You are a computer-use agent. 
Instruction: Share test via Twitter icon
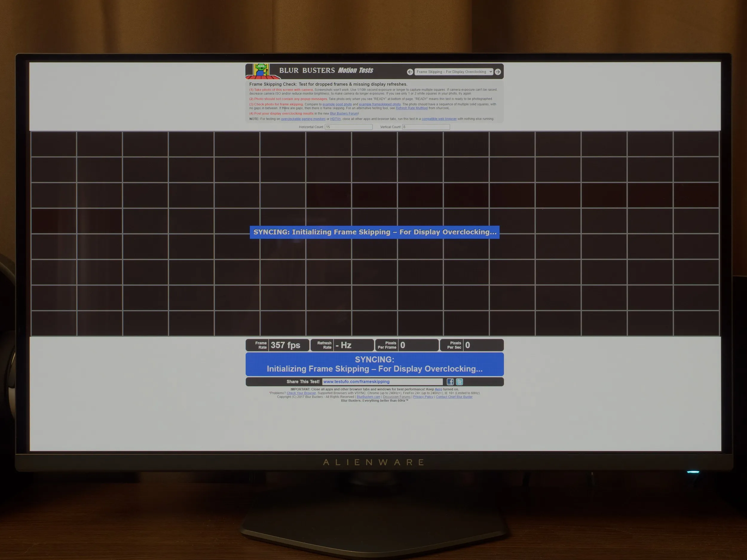click(459, 382)
